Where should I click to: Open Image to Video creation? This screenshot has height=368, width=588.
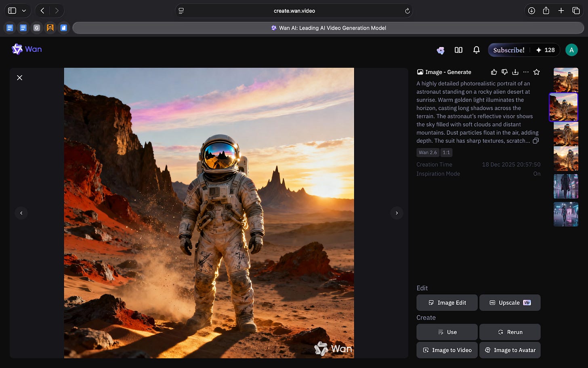point(447,350)
